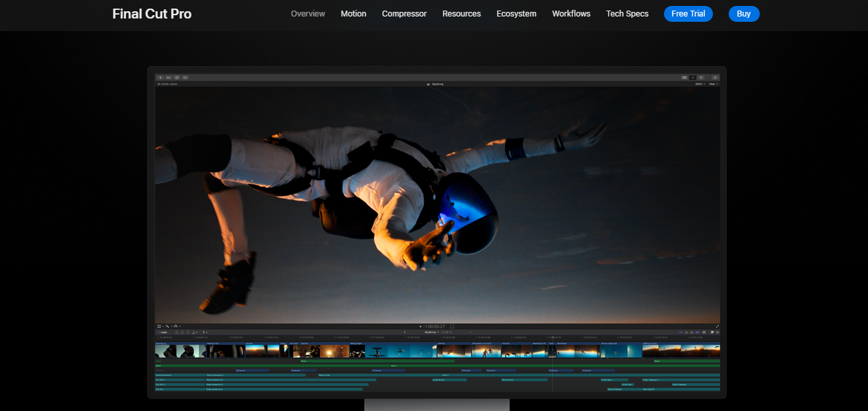Open the Compressor page
The image size is (868, 411).
pos(404,14)
